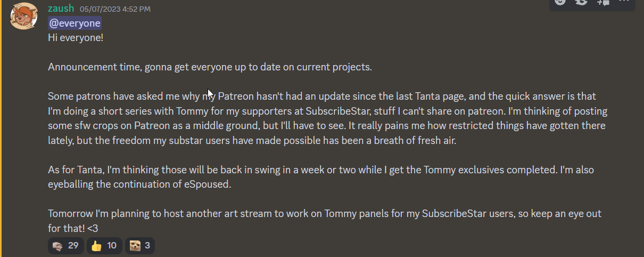This screenshot has height=257, width=644.
Task: Click the 05/07/2023 4:52 PM timestamp
Action: tap(114, 9)
